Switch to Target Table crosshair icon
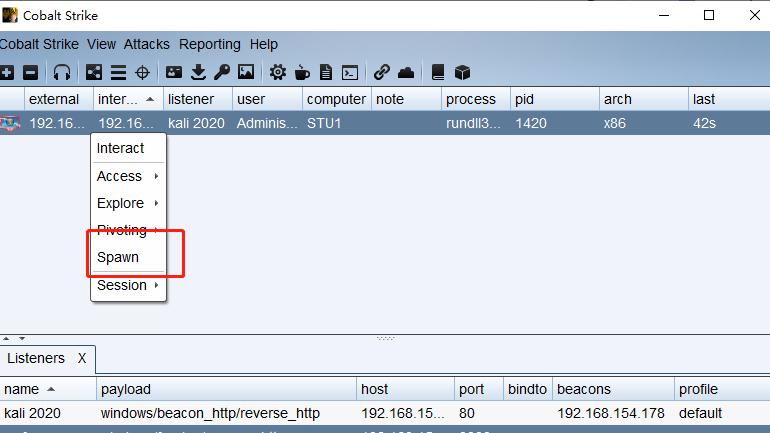The image size is (770, 433). tap(142, 73)
